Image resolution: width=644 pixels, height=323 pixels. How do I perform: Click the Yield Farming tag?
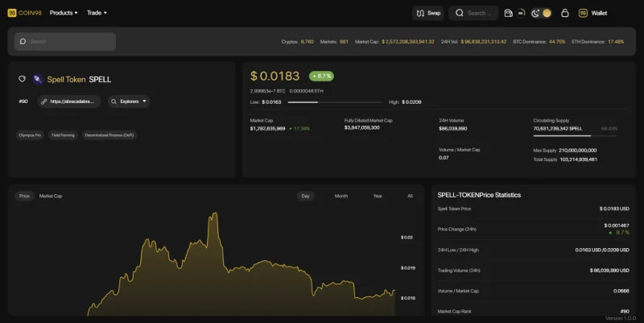[x=63, y=135]
